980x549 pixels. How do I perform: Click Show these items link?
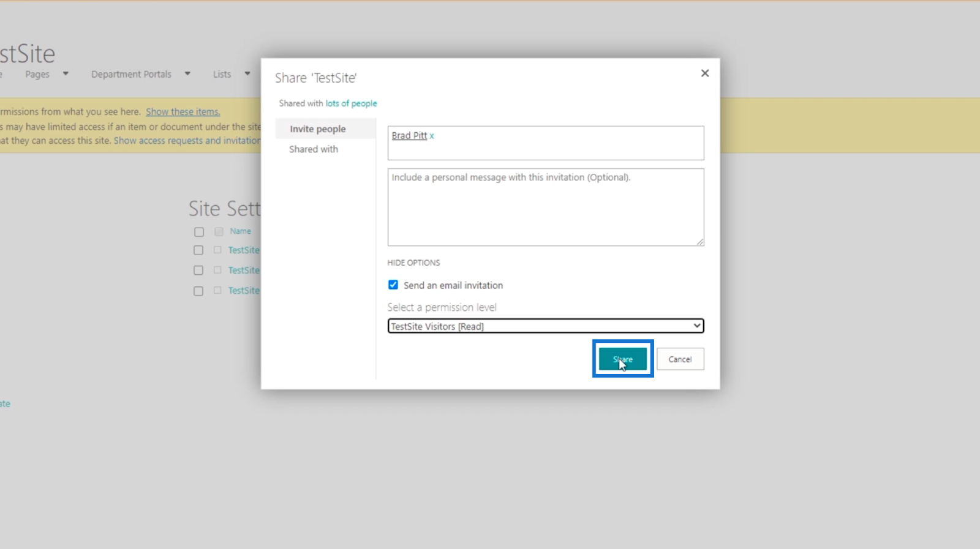click(183, 112)
